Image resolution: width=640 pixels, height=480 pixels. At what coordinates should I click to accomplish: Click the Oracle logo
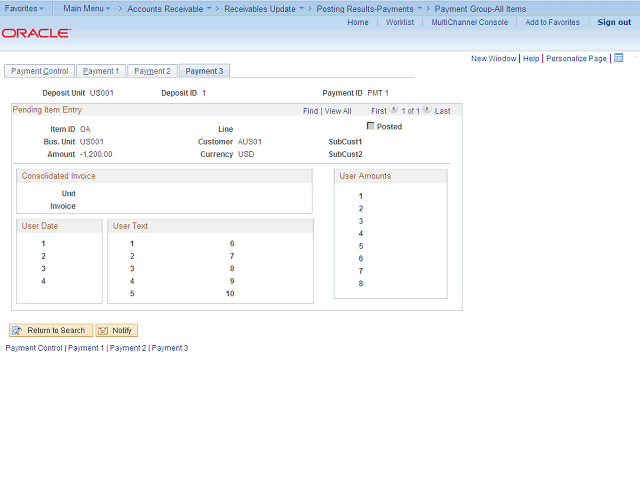click(36, 33)
